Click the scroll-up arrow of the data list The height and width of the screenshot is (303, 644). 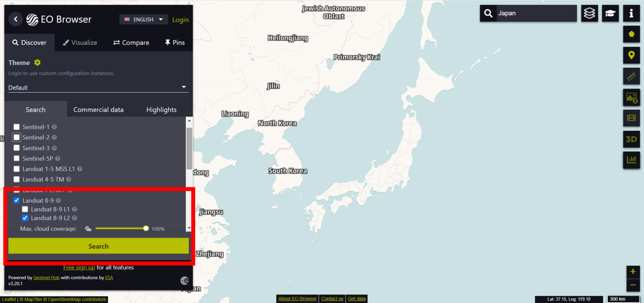tap(189, 121)
